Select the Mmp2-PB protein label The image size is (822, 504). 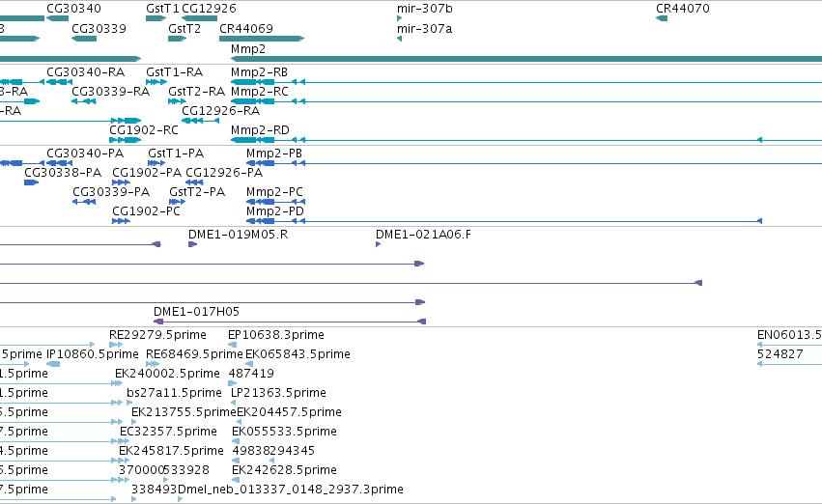point(274,153)
